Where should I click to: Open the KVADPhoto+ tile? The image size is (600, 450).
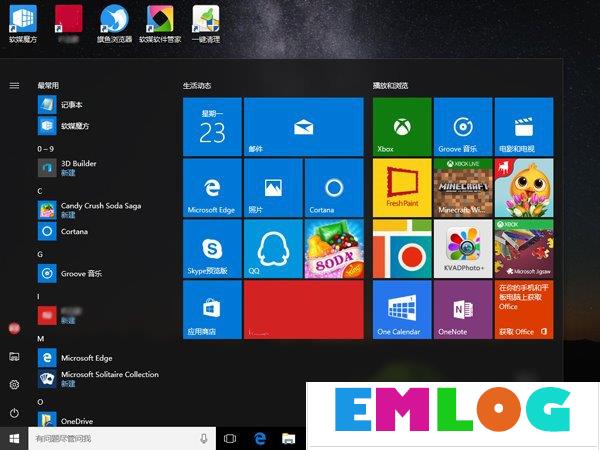tap(463, 249)
